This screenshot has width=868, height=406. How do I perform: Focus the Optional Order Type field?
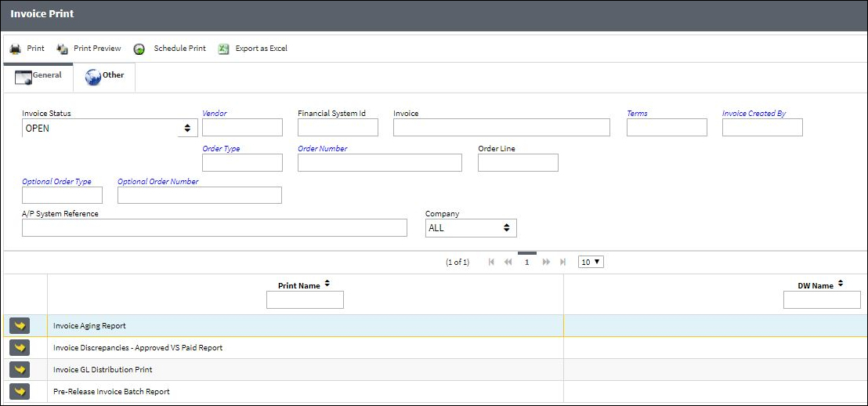pos(62,195)
